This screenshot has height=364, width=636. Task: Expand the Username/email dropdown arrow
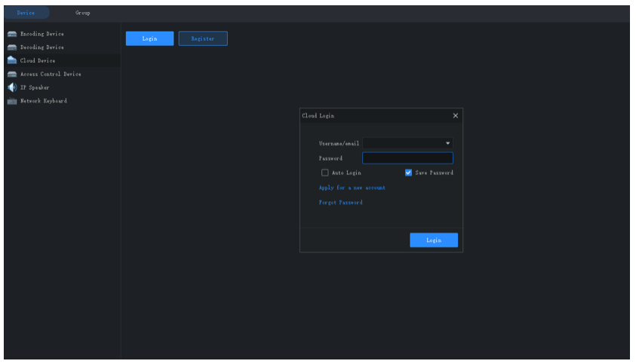pos(448,143)
